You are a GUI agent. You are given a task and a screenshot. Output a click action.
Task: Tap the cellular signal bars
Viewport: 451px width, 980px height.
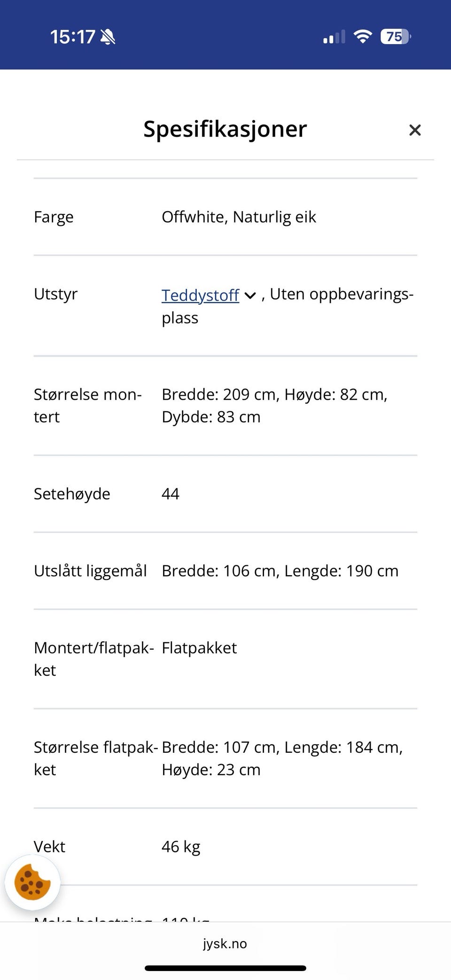click(x=334, y=37)
